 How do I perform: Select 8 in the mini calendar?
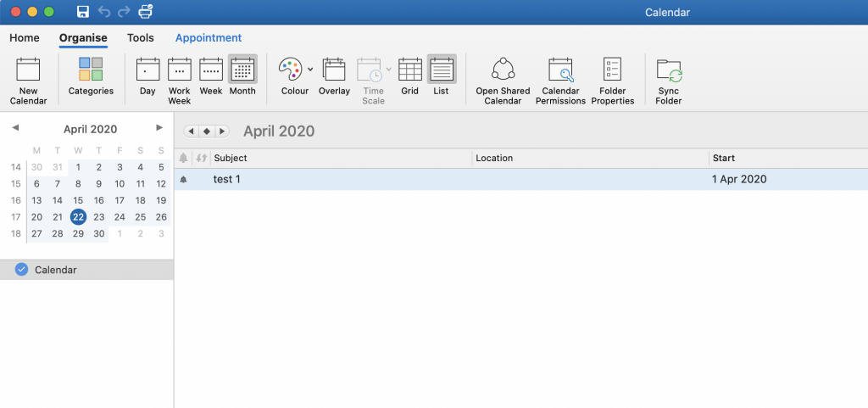pyautogui.click(x=78, y=184)
